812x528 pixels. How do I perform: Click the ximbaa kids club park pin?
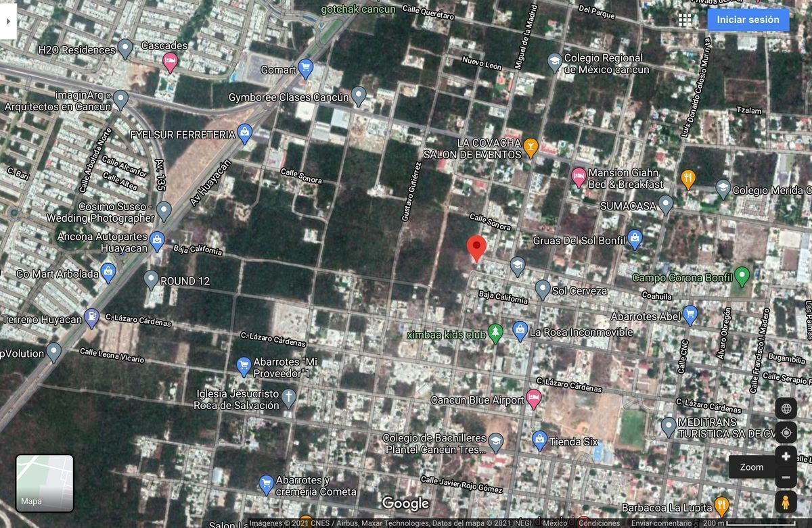point(496,333)
